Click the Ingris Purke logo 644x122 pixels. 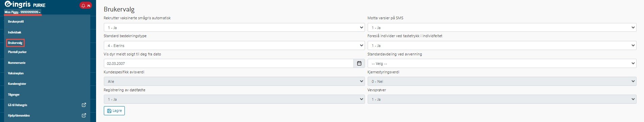click(25, 5)
